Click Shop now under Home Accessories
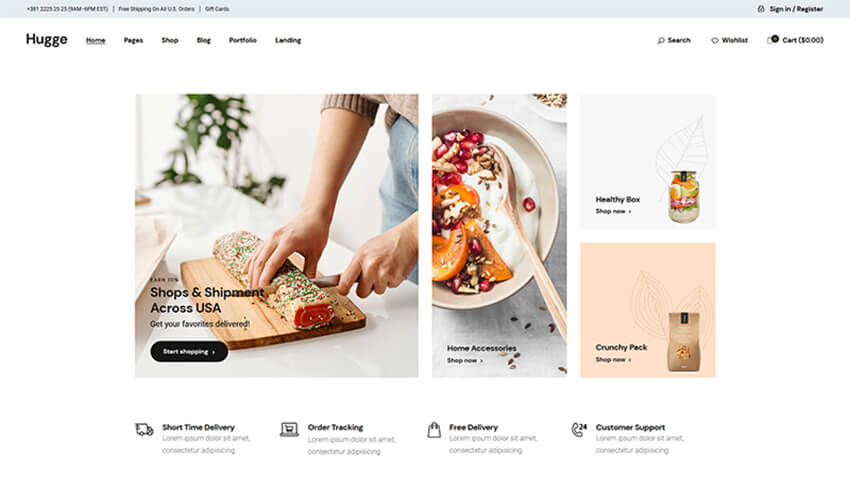 click(x=465, y=360)
